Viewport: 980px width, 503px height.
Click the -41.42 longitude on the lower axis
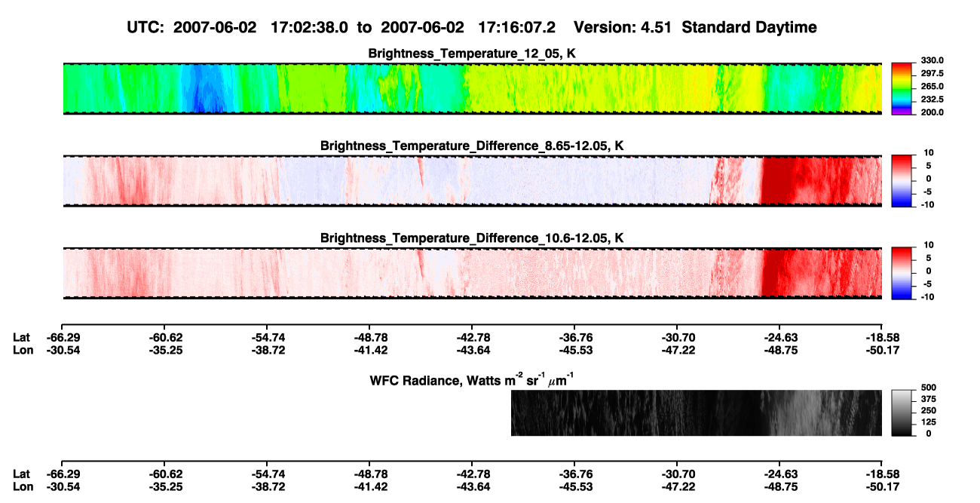coord(369,486)
